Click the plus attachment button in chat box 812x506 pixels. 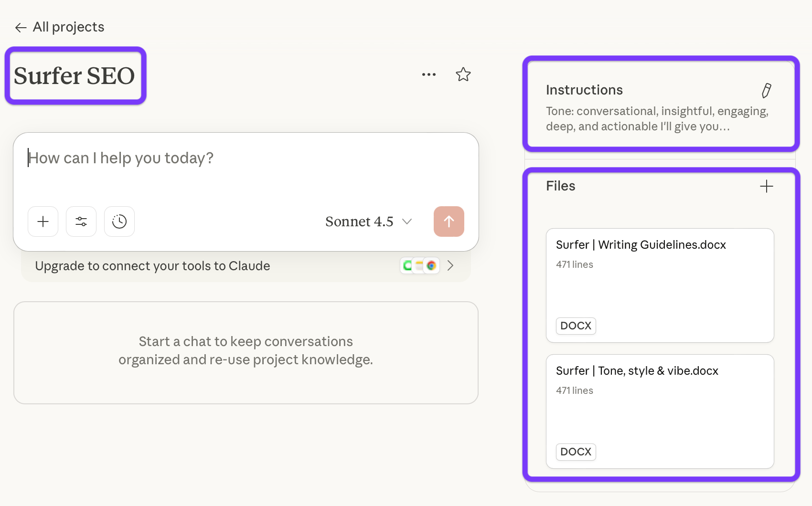43,221
